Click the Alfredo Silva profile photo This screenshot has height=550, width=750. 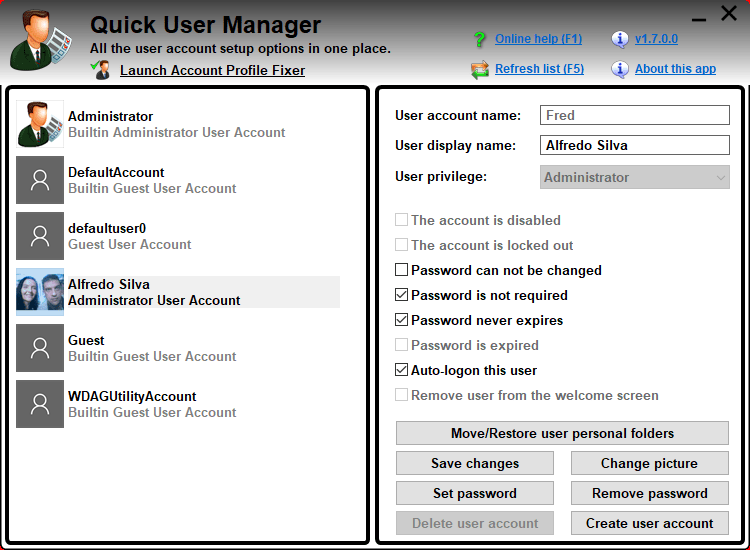pyautogui.click(x=40, y=293)
